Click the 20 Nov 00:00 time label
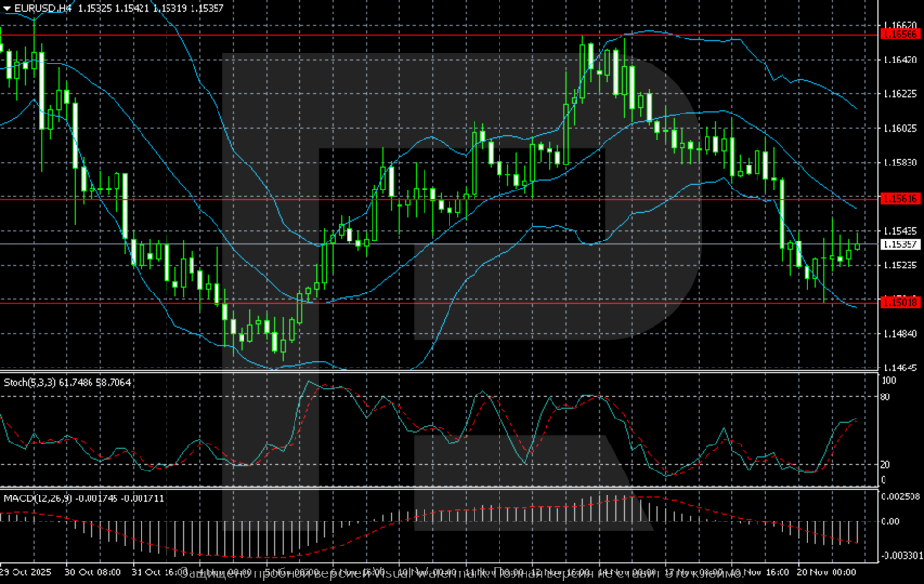The width and height of the screenshot is (924, 584). coord(828,571)
